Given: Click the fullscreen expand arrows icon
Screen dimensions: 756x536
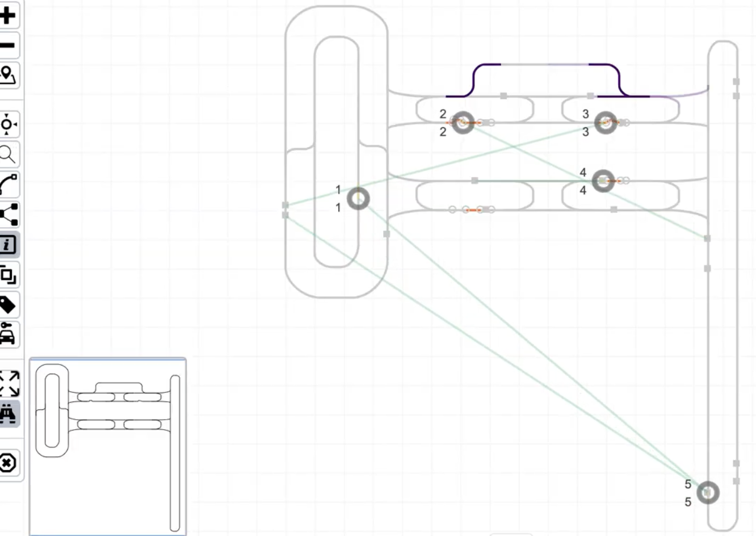Looking at the screenshot, I should [8, 383].
